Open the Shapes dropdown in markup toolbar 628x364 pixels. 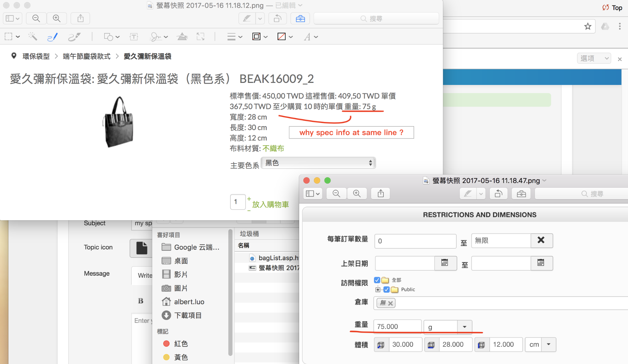[112, 36]
